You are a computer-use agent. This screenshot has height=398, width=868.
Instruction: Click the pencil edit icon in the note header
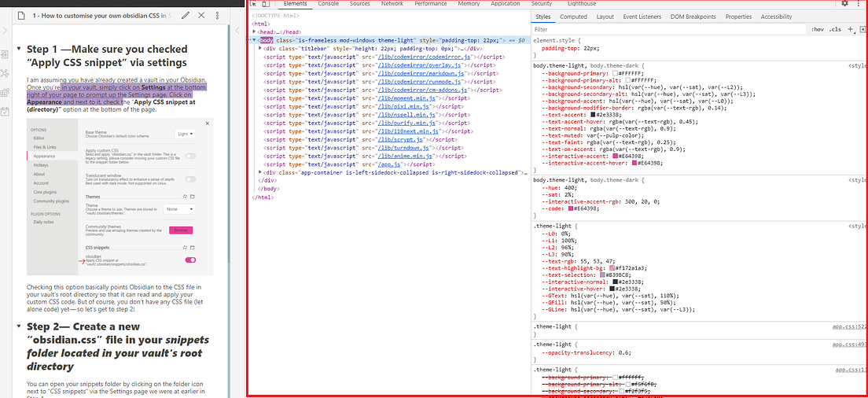185,16
